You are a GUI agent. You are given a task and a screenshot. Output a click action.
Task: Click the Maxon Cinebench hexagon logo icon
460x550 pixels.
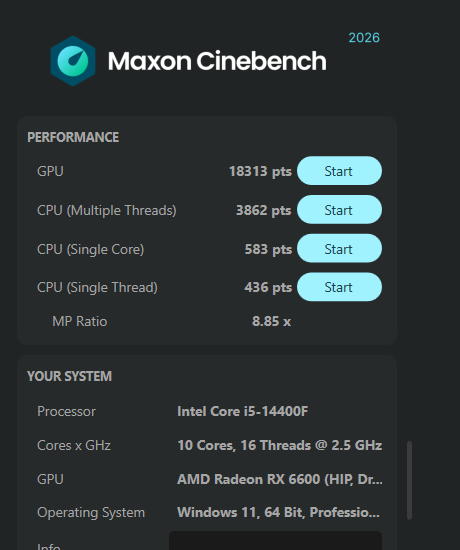(x=73, y=61)
